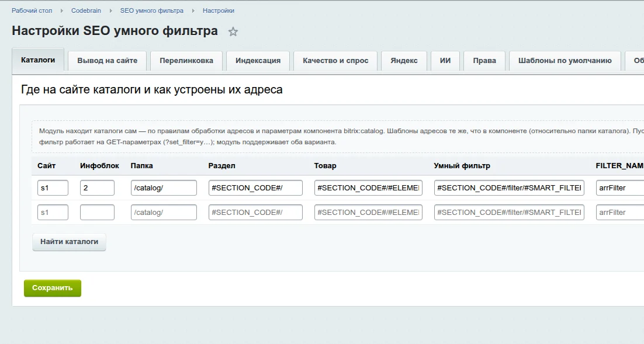Click the Товар column header

tap(326, 166)
